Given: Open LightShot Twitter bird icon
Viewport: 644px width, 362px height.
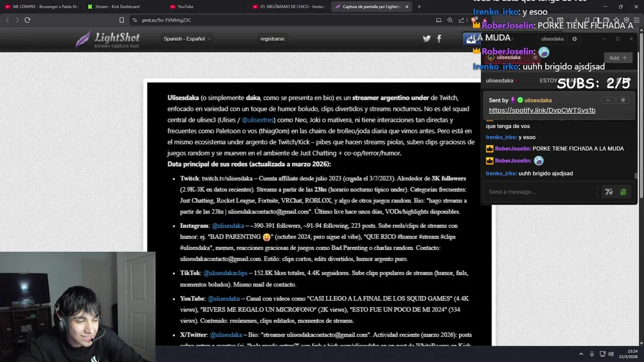Looking at the screenshot, I should pos(427,39).
